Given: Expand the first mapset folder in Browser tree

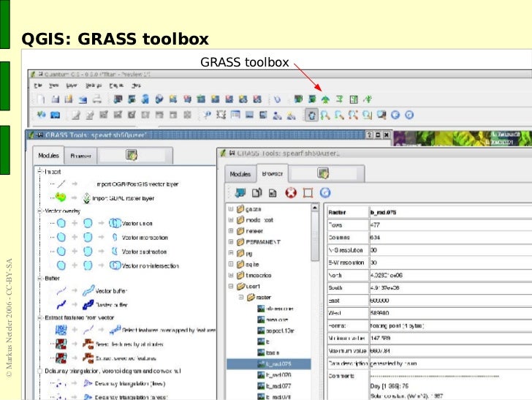Looking at the screenshot, I should [231, 209].
